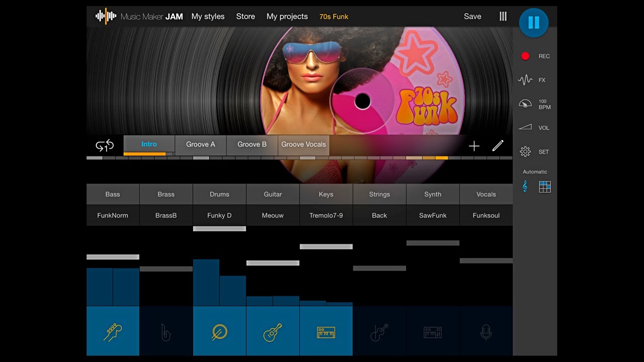Select the grid chord mode icon
The width and height of the screenshot is (644, 362).
(545, 187)
